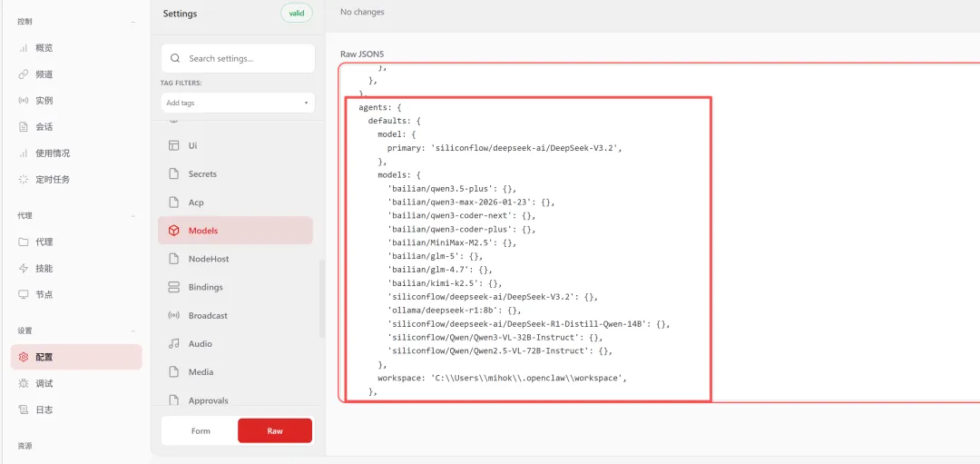Click the 'agents: {' line
This screenshot has height=464, width=980.
pos(382,107)
